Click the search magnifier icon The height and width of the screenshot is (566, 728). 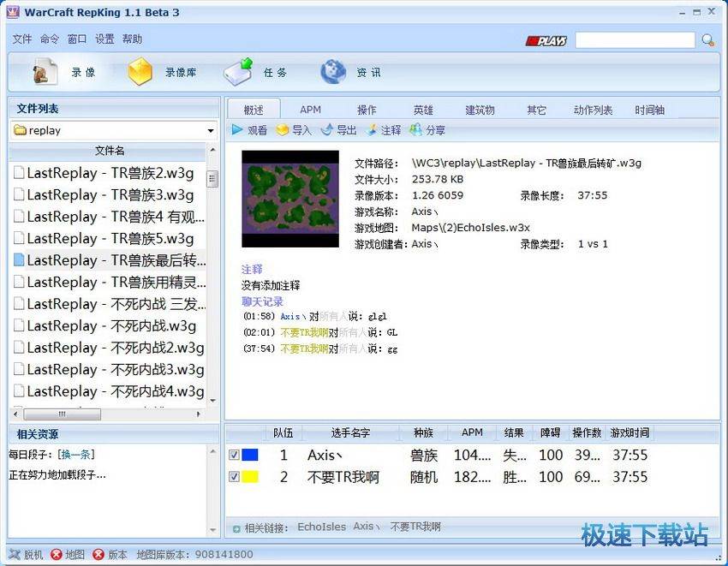click(708, 40)
